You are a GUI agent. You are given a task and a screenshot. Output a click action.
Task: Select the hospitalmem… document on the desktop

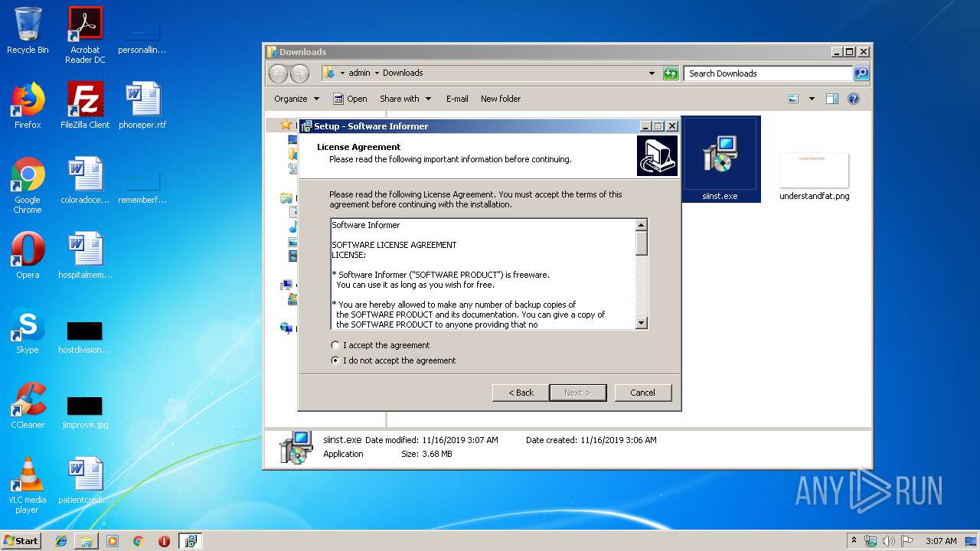[x=85, y=256]
